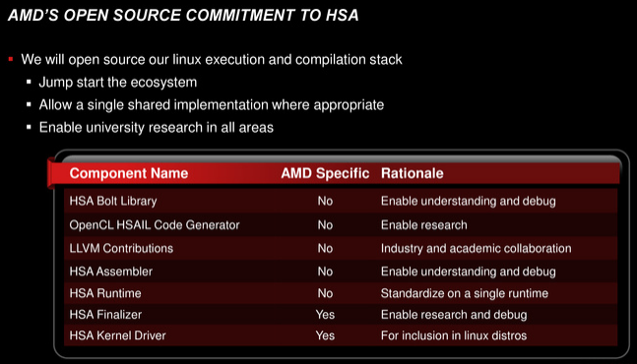Screen dimensions: 637x364
Task: Click the 'Component Name' column header
Action: click(129, 174)
